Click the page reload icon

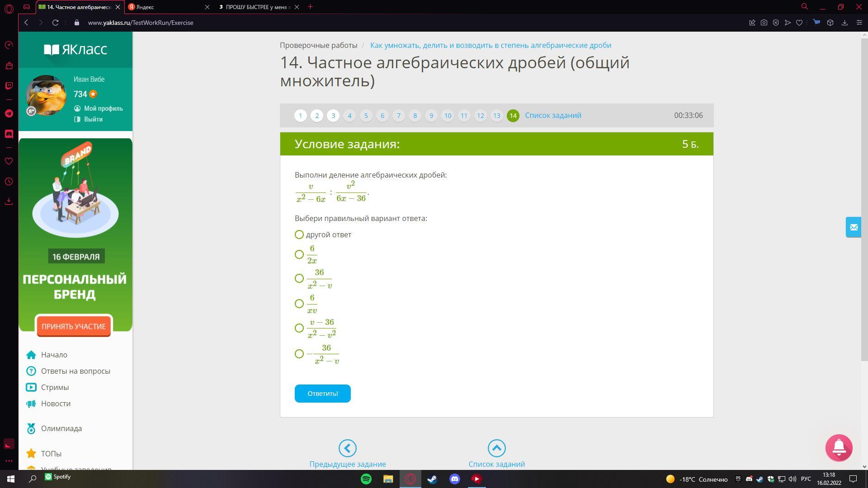point(55,23)
